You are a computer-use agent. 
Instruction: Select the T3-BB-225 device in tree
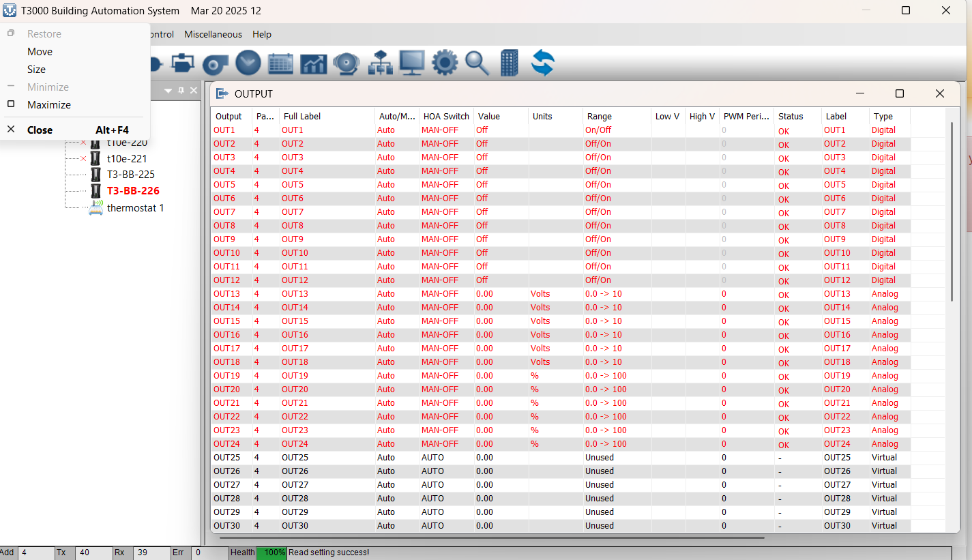(x=130, y=175)
